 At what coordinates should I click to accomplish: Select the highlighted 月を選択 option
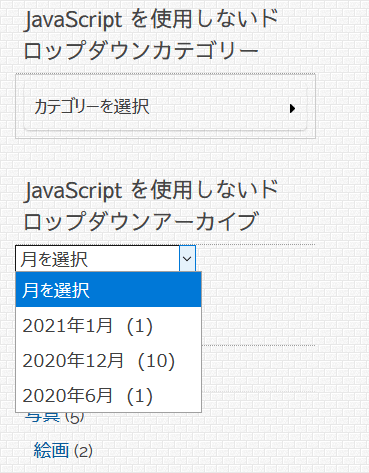tap(108, 290)
